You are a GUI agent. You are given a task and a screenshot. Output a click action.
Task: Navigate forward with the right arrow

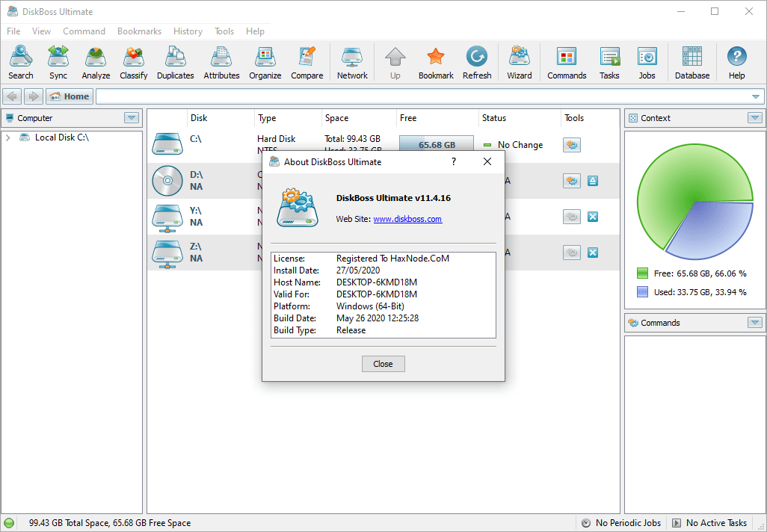33,96
